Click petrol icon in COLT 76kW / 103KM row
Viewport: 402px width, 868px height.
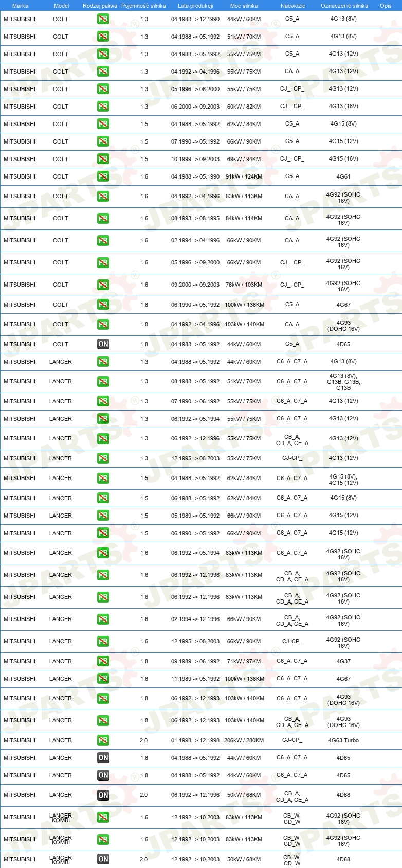103,285
